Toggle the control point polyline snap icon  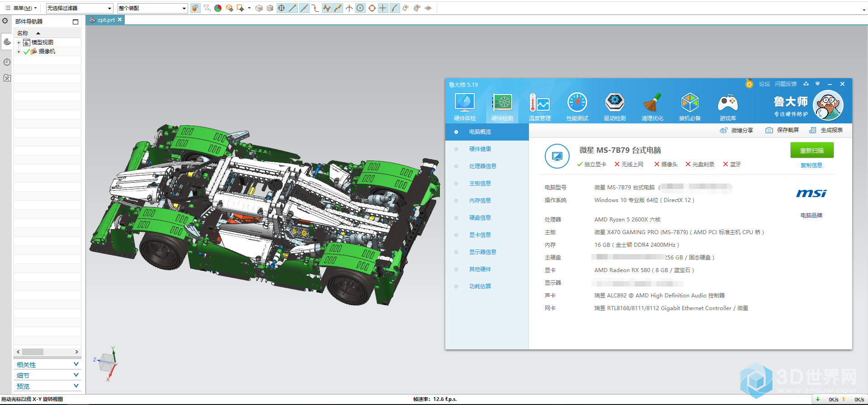[x=327, y=8]
